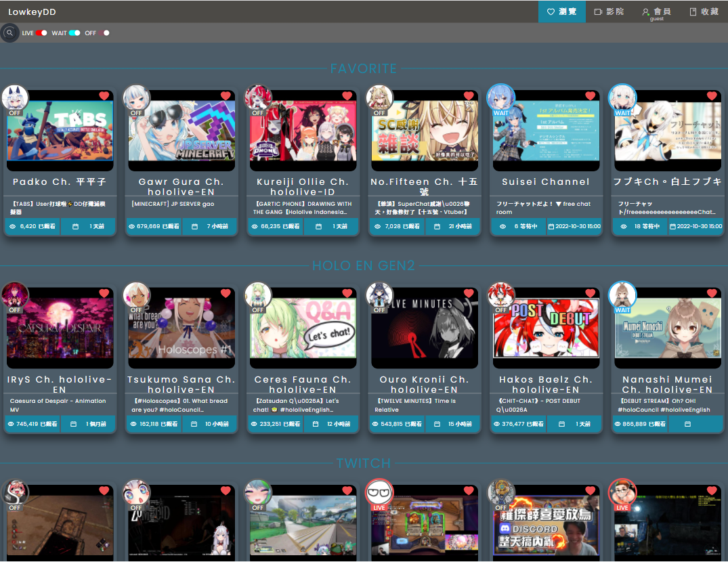This screenshot has height=562, width=728.
Task: Open the POST DEBUT thumbnail
Action: click(x=547, y=328)
